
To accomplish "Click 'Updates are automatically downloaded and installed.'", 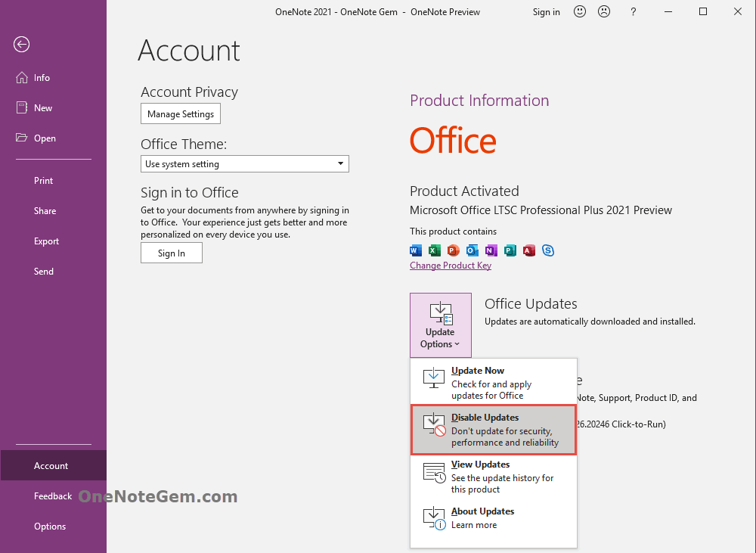I will (x=590, y=322).
